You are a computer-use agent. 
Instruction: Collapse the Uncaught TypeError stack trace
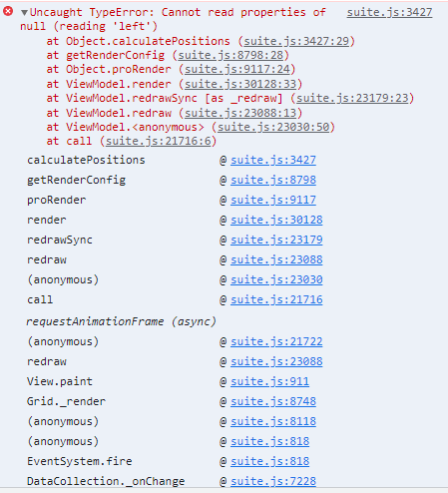click(x=24, y=13)
